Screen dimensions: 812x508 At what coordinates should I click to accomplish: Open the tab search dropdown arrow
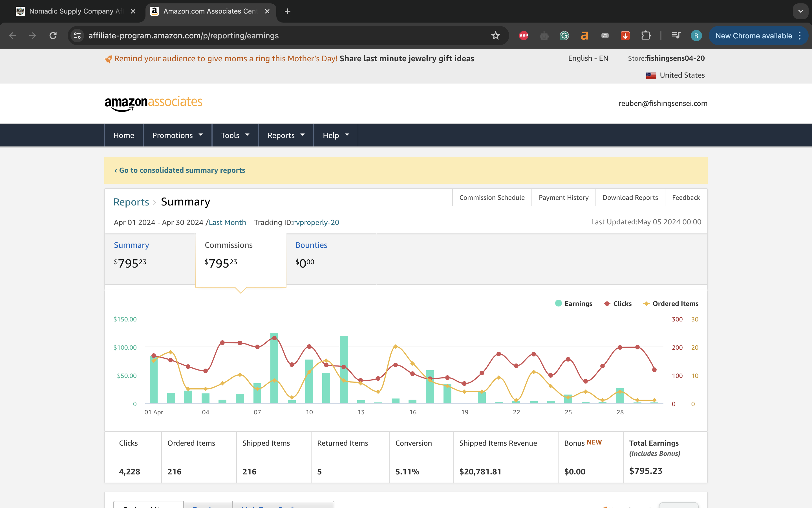click(801, 11)
